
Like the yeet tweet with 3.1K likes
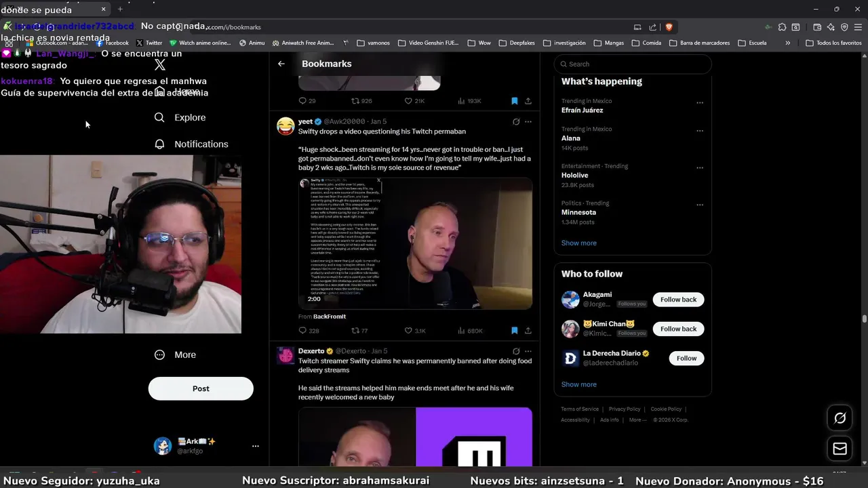(x=415, y=331)
